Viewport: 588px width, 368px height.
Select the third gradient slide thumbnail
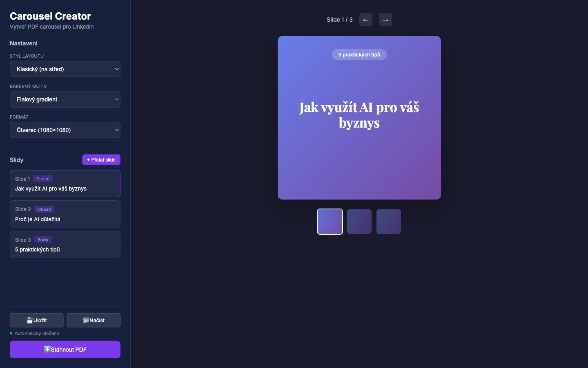(x=388, y=222)
